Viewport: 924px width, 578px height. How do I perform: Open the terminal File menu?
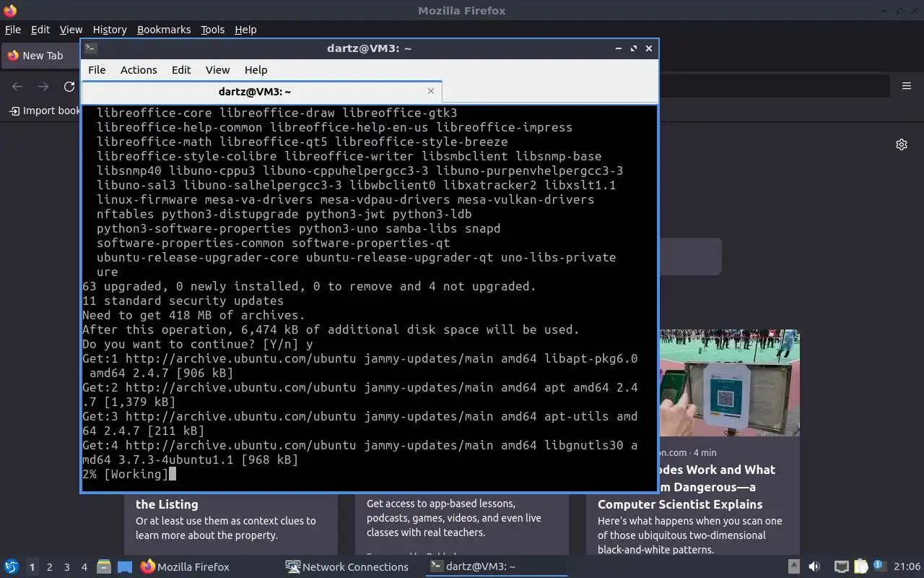(x=97, y=70)
